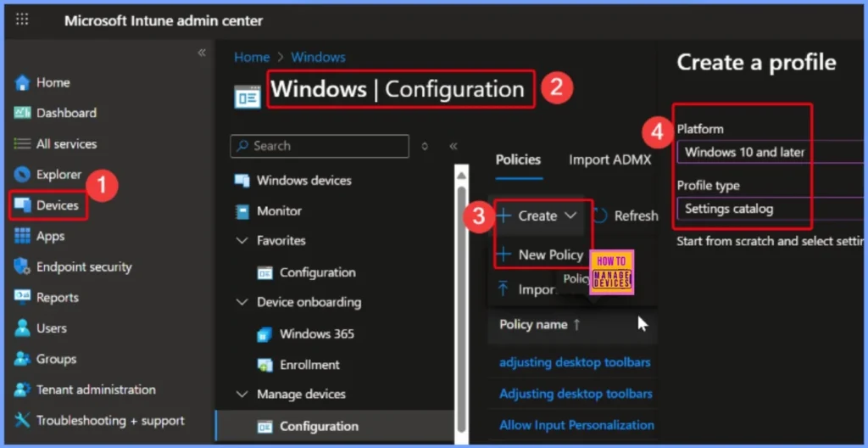This screenshot has height=448, width=868.
Task: Switch to the Policies tab
Action: point(518,160)
